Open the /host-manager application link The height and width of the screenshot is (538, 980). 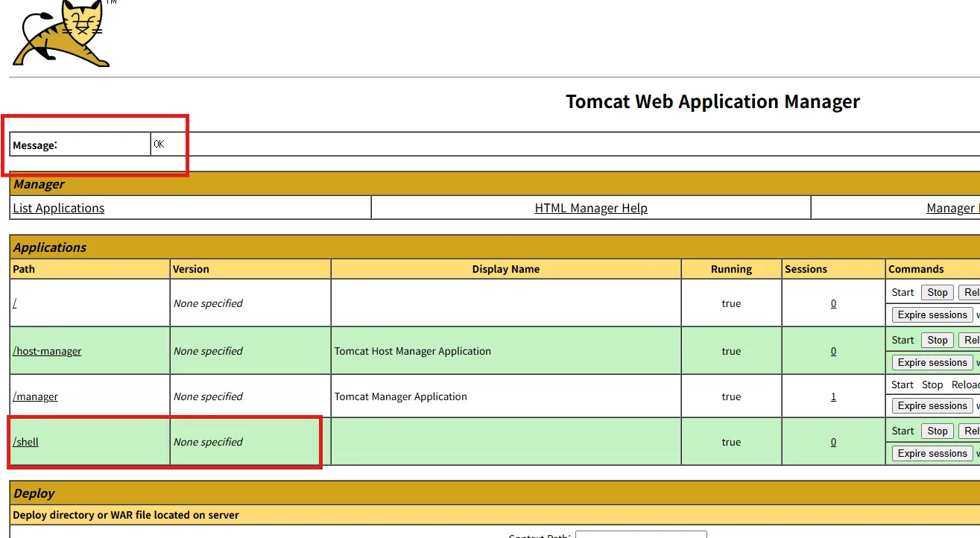click(x=47, y=351)
